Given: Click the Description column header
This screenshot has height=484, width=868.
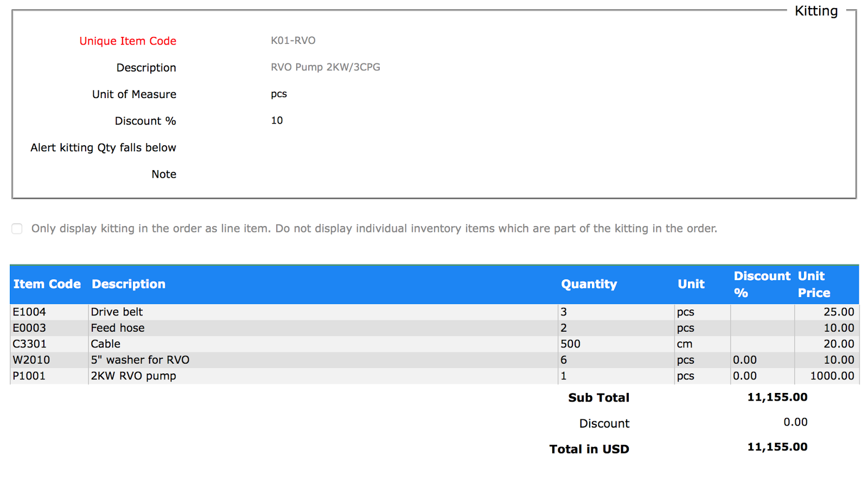Looking at the screenshot, I should pyautogui.click(x=129, y=284).
